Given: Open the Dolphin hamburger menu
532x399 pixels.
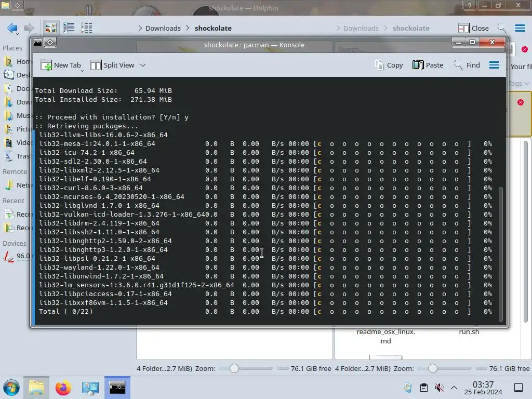Looking at the screenshot, I should click(x=520, y=28).
